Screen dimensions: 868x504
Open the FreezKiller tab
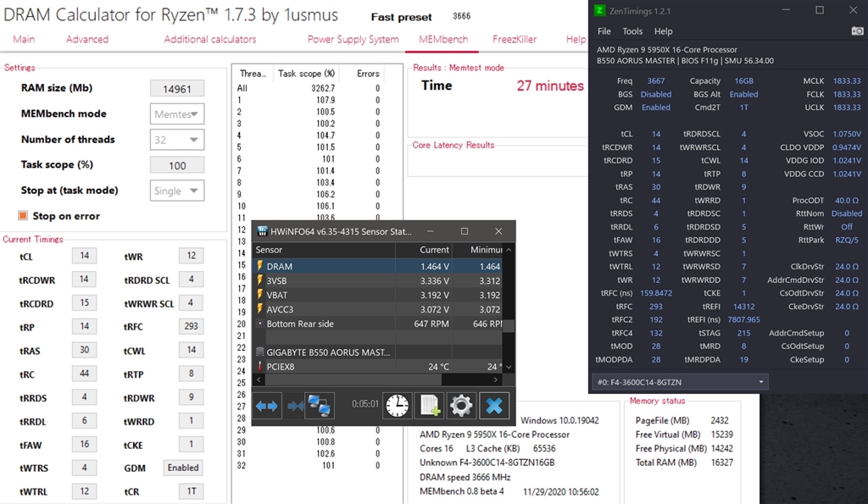[515, 39]
